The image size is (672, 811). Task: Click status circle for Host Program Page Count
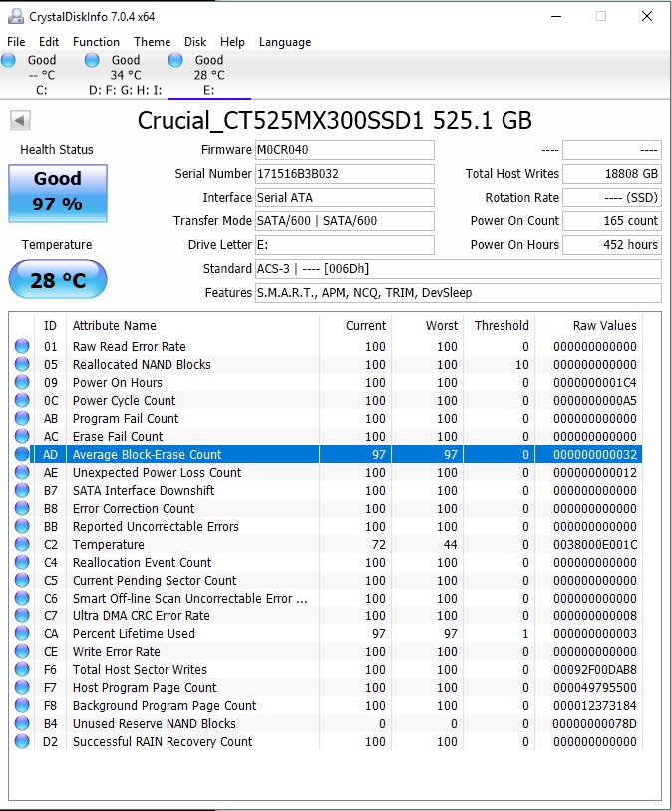coord(22,687)
